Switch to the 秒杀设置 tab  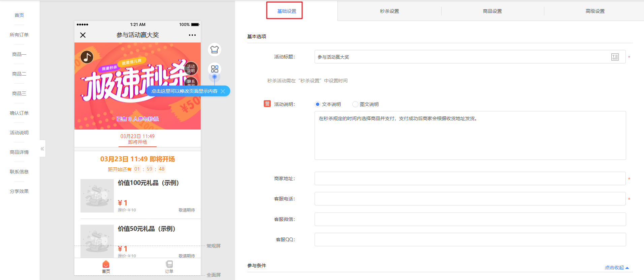pos(389,11)
